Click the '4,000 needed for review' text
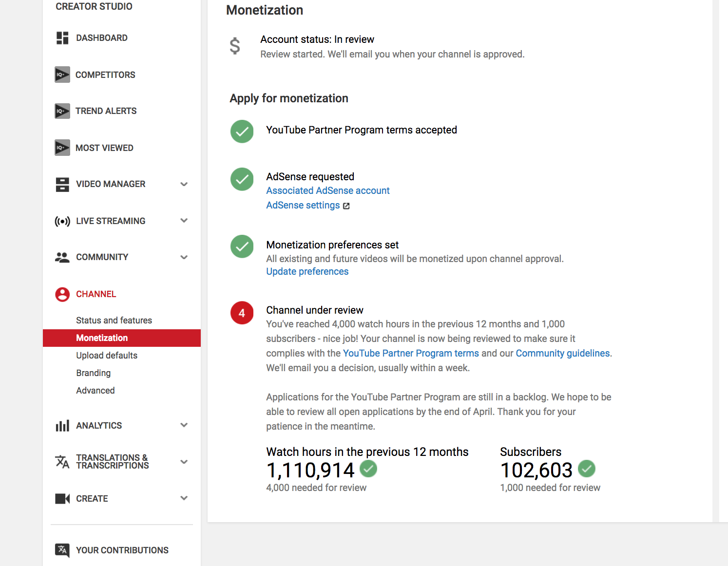 (316, 488)
